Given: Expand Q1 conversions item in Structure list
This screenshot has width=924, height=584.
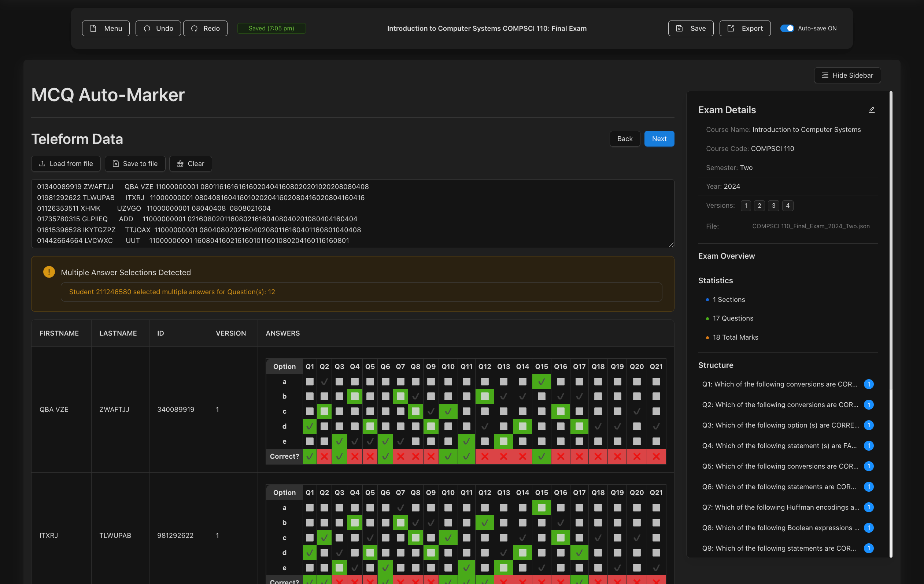Looking at the screenshot, I should pos(779,384).
